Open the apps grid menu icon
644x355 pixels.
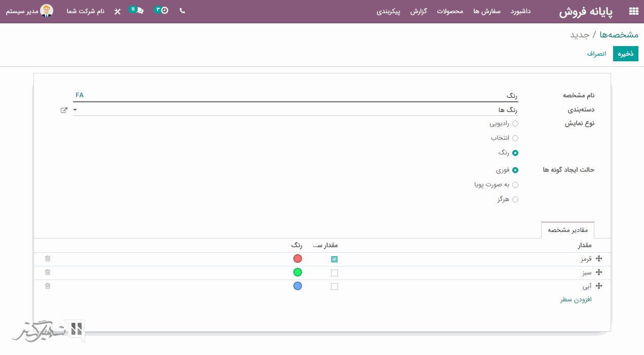click(x=633, y=11)
